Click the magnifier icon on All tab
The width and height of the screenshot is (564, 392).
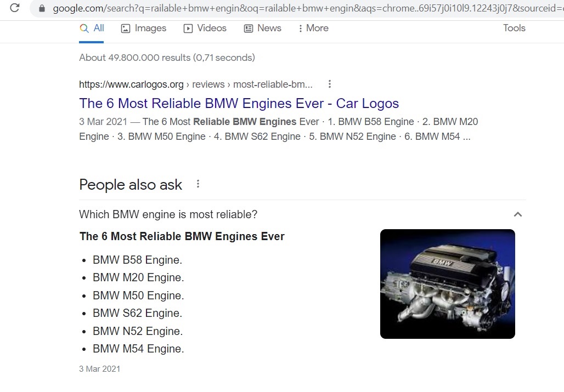(84, 29)
